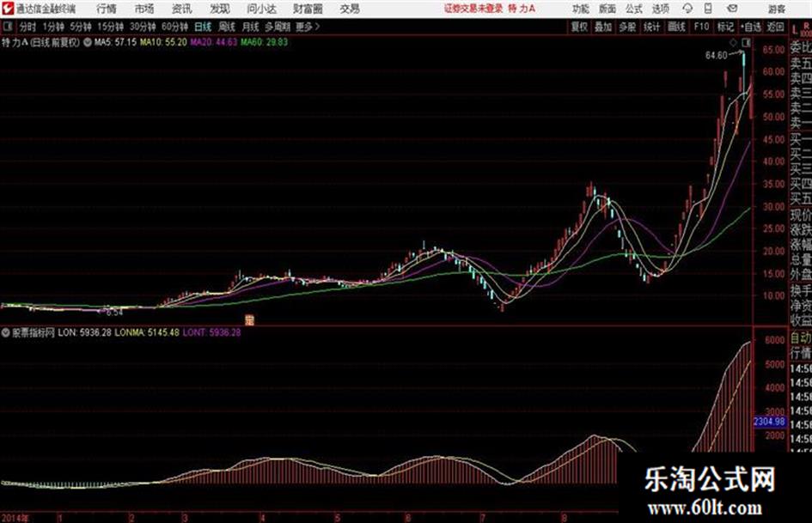
Task: Switch to the 15分钟 period tab
Action: (x=110, y=27)
